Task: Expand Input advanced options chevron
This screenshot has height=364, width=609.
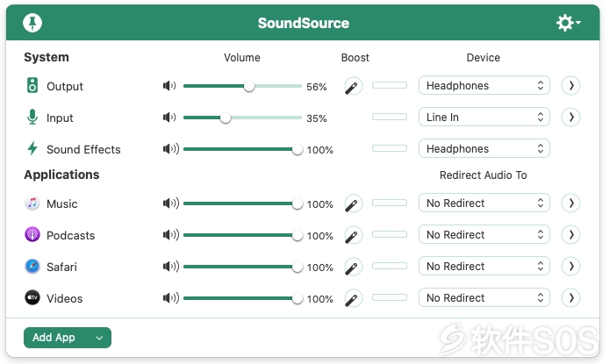Action: tap(570, 117)
